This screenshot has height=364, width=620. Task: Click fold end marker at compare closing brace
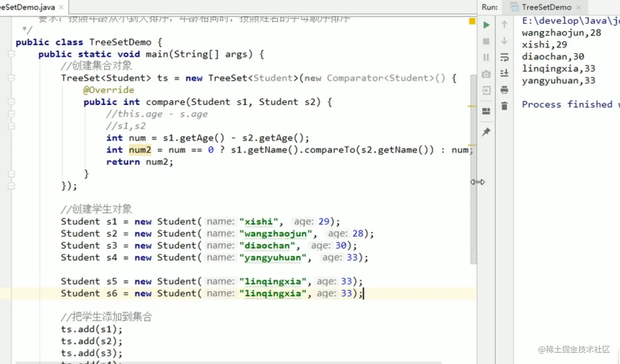click(x=12, y=174)
